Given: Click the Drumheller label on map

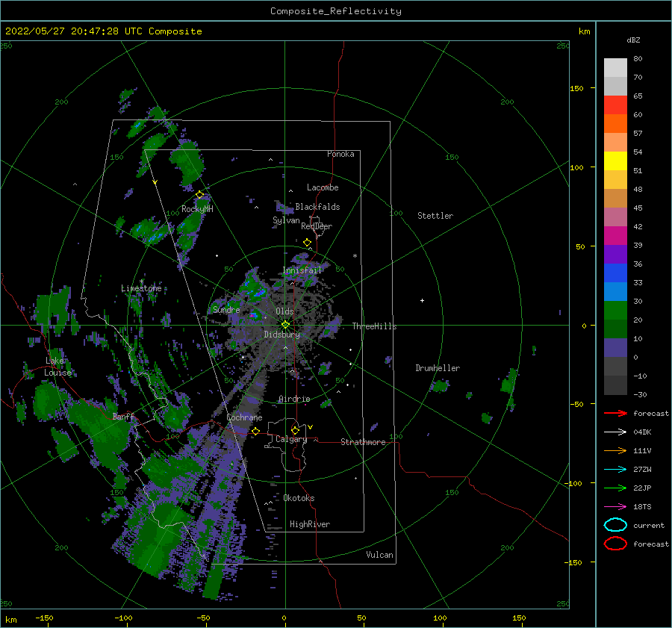Looking at the screenshot, I should tap(438, 368).
